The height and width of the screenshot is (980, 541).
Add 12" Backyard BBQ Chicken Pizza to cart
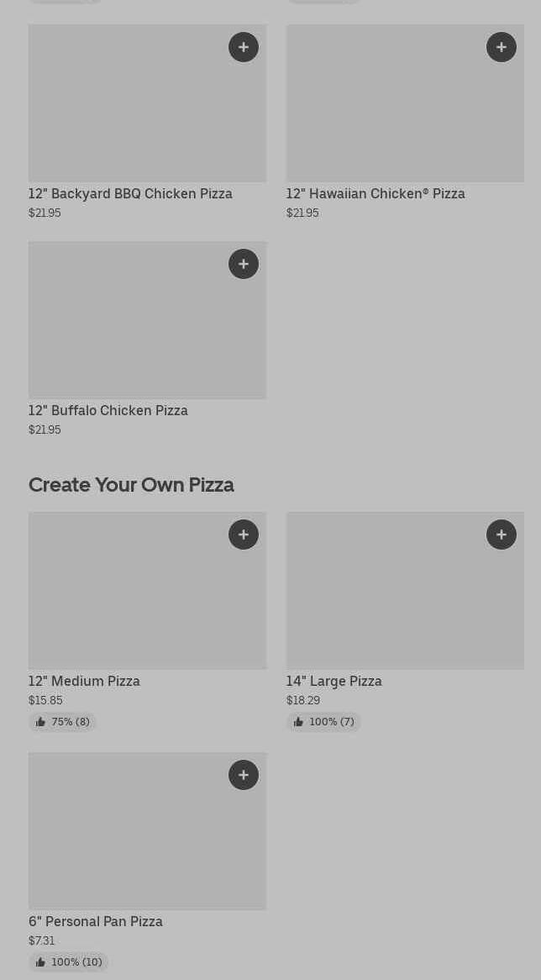coord(244,47)
